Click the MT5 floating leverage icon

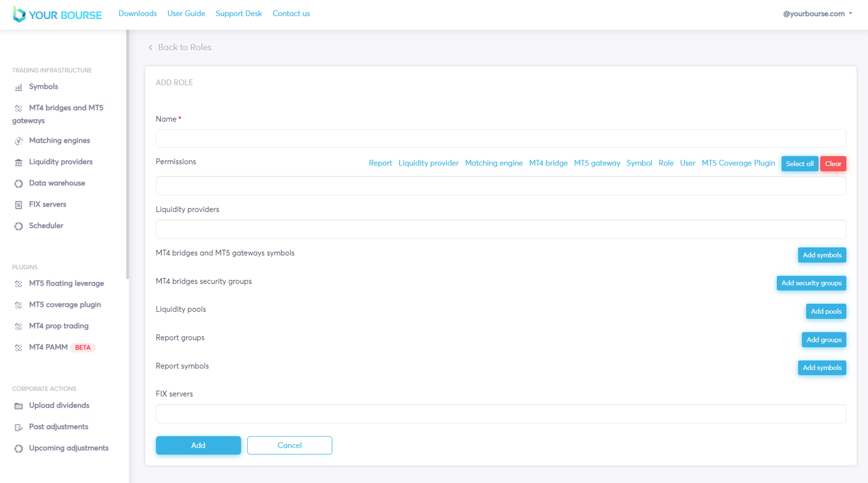[19, 284]
